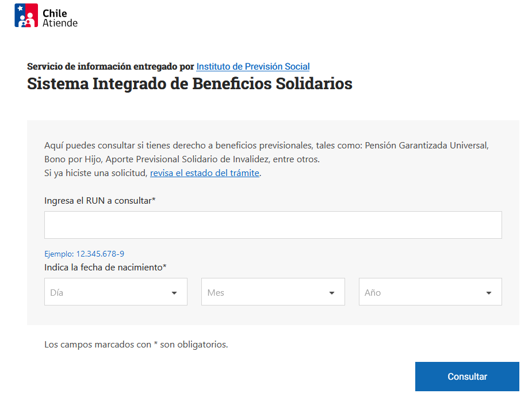Click the "Sistema Integrado de Beneficios Solidarios" heading
Viewport: 532px width, 420px height.
tap(189, 84)
